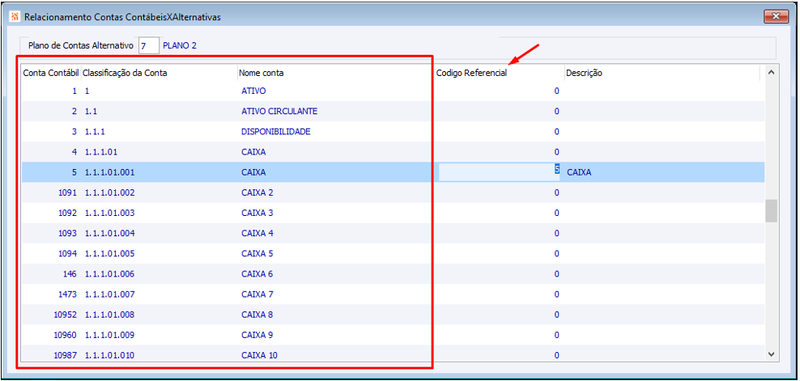Click account number 1091

[x=67, y=193]
